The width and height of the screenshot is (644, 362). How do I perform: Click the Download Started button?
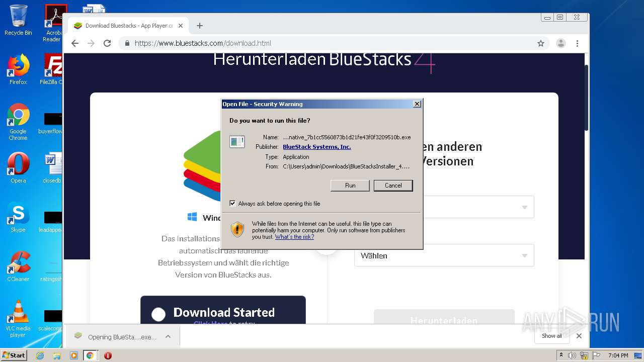(x=223, y=310)
